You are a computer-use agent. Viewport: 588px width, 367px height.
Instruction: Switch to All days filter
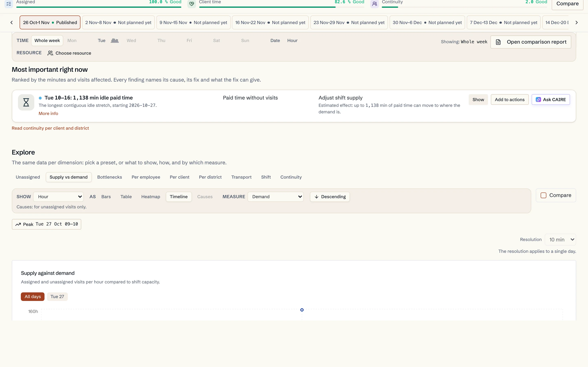32,297
